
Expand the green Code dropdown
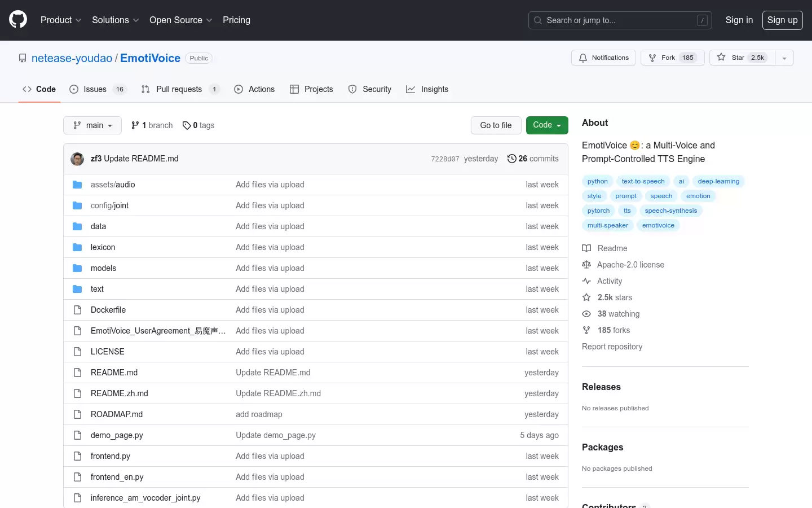546,125
